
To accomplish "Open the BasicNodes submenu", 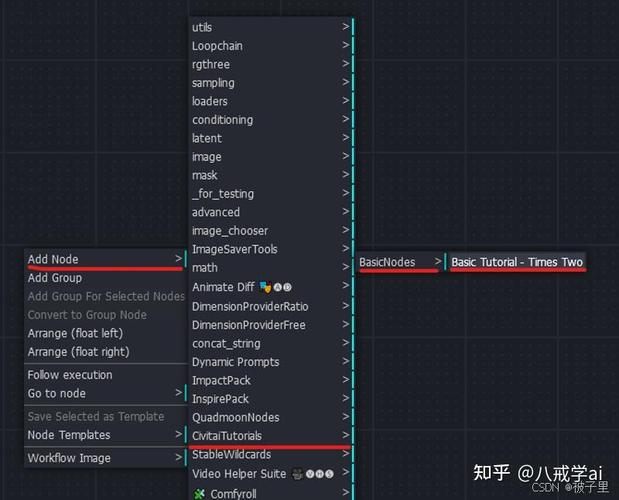I will (x=400, y=262).
